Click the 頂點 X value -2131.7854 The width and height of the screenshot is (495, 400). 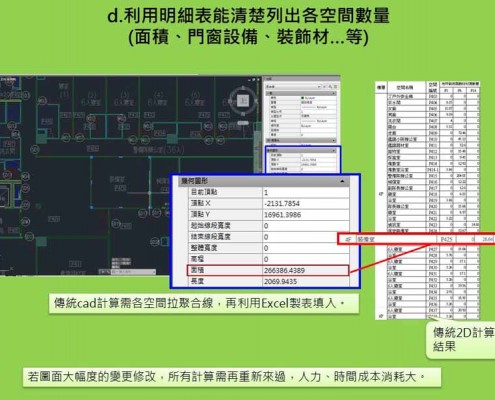pyautogui.click(x=282, y=203)
